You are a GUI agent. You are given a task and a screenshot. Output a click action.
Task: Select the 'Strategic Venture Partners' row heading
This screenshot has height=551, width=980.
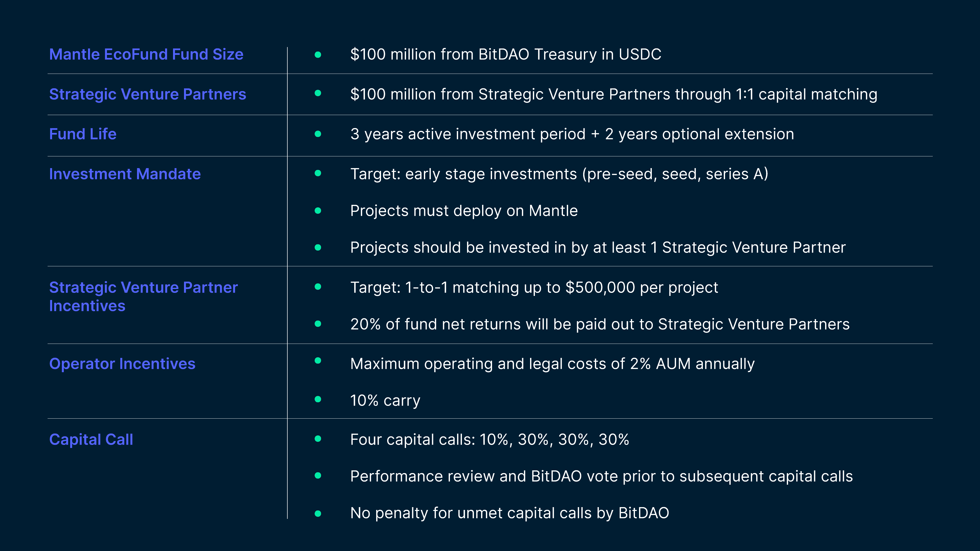148,94
